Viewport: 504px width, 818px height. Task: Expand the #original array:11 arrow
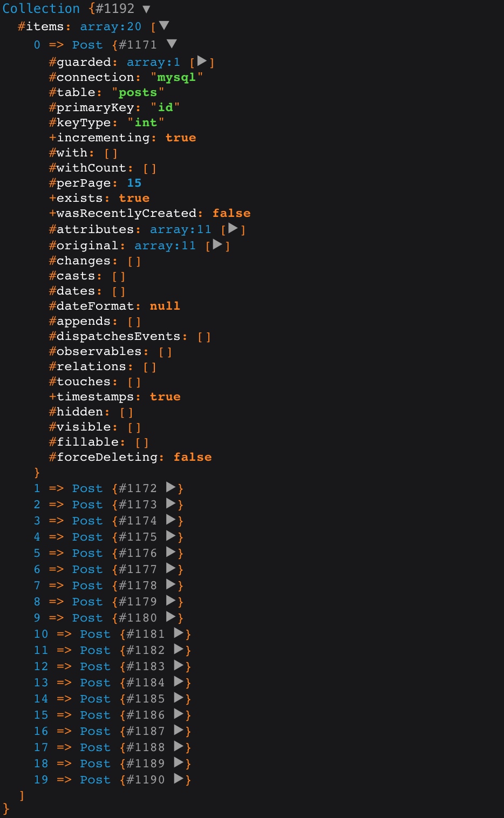[217, 244]
